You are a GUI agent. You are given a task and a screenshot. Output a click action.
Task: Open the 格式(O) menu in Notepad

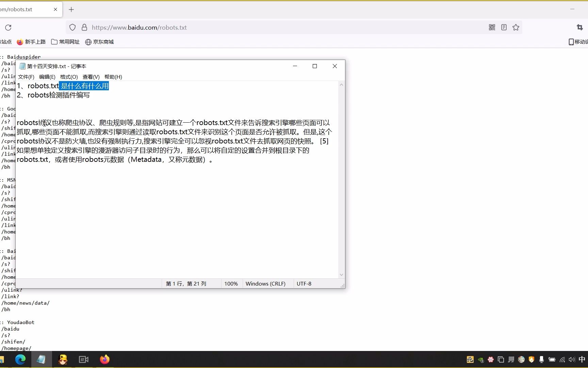tap(69, 77)
